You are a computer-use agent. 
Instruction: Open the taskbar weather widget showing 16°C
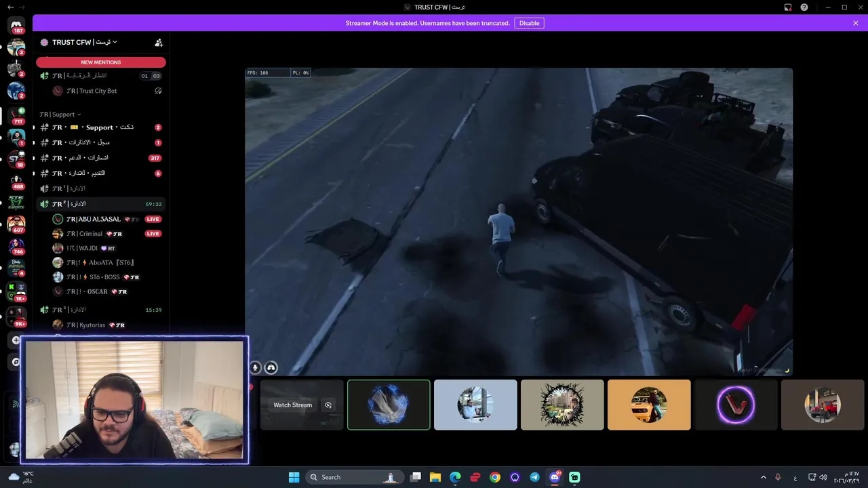coord(20,477)
